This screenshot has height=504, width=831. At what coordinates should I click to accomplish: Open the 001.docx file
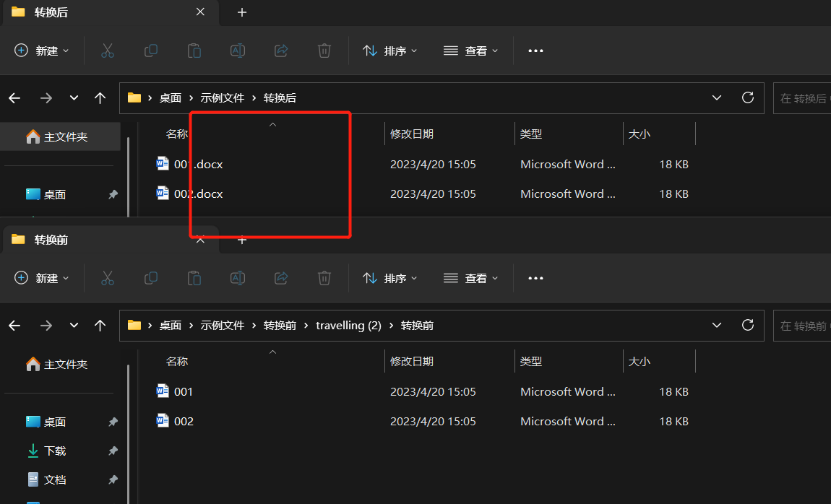(x=199, y=164)
